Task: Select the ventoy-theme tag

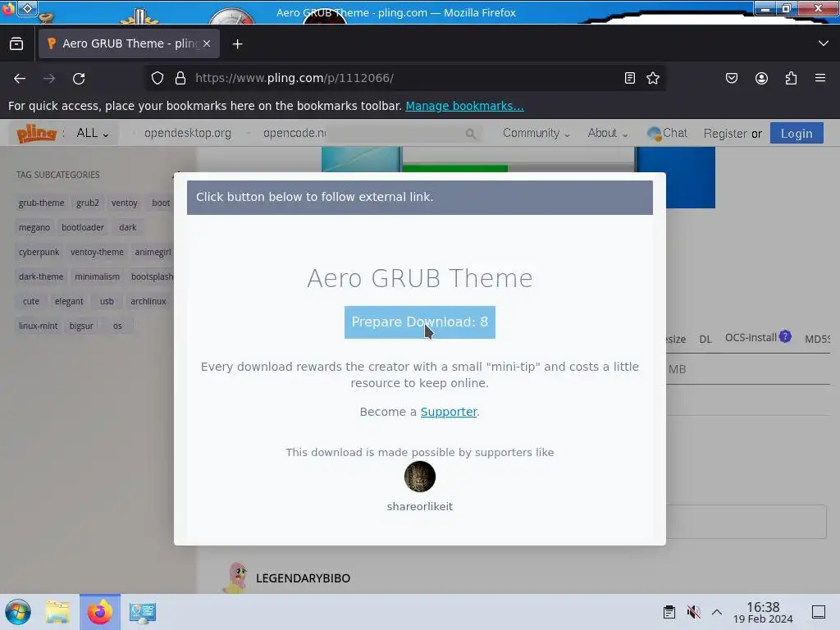Action: click(x=97, y=253)
